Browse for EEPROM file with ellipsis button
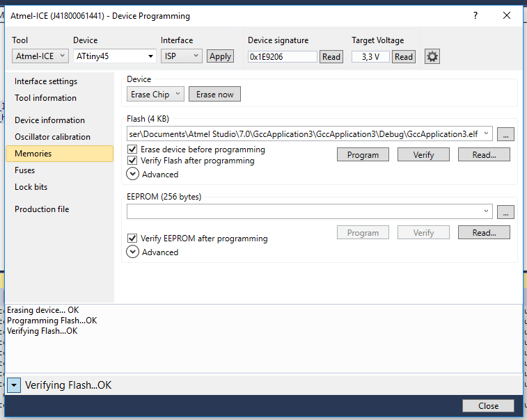This screenshot has width=527, height=420. (x=505, y=212)
